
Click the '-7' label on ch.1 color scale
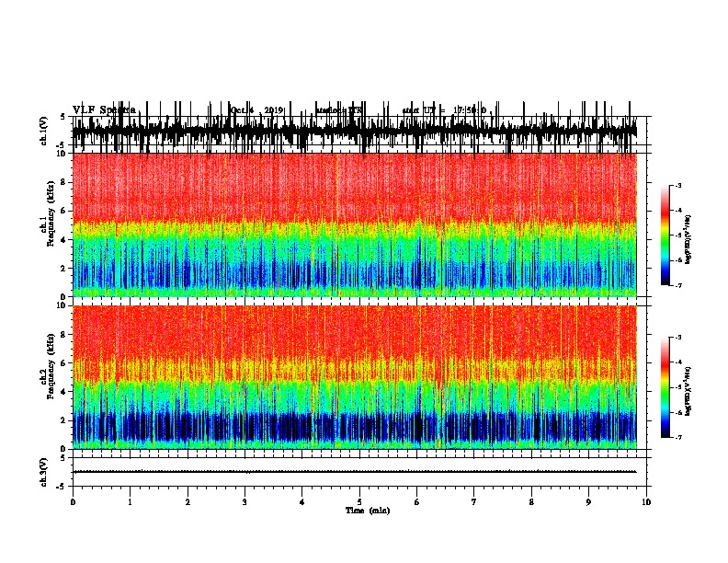[678, 285]
